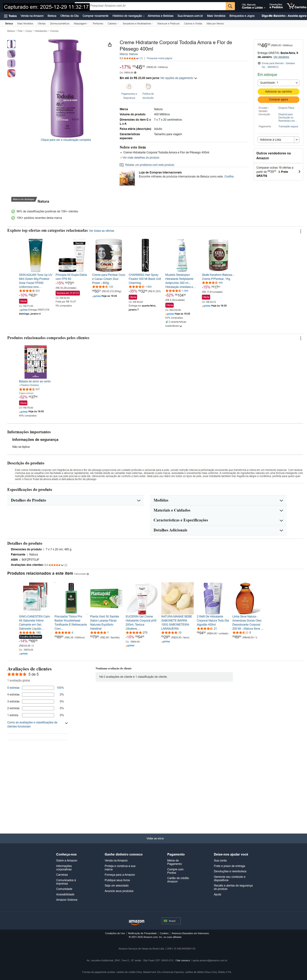The height and width of the screenshot is (980, 307).
Task: Click Adicionar ao carrinho button
Action: [x=278, y=92]
